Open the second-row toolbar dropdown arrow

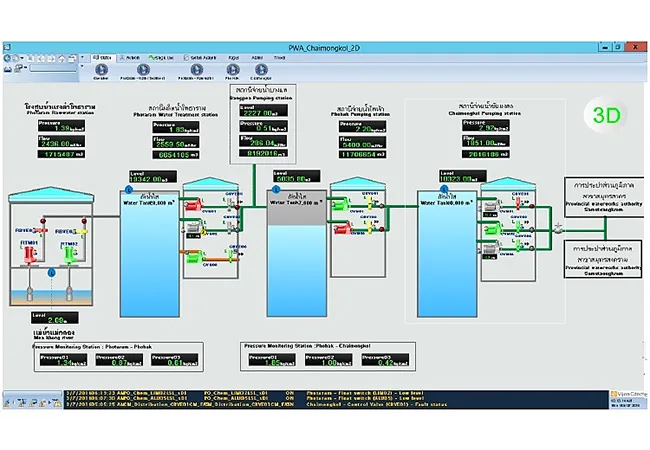[x=82, y=66]
